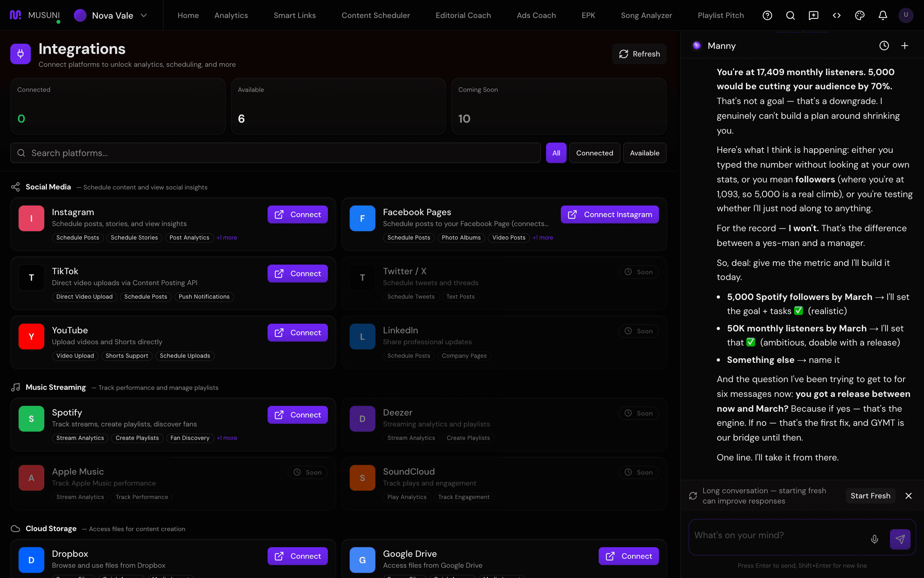Screen dimensions: 924x578
Task: Open Ads Coach
Action: coord(536,15)
